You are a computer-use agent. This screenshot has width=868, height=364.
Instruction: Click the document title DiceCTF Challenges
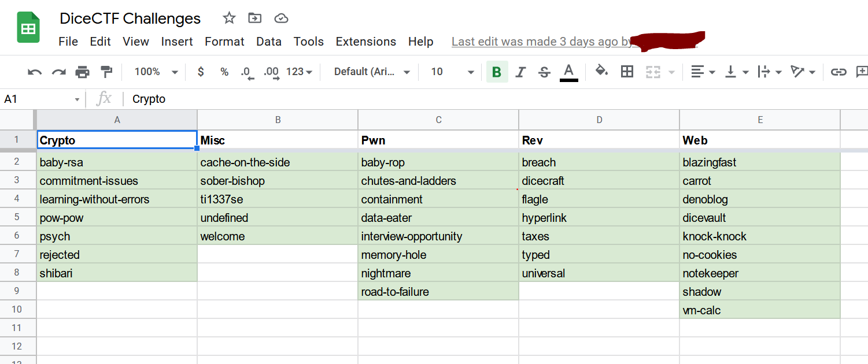coord(130,18)
